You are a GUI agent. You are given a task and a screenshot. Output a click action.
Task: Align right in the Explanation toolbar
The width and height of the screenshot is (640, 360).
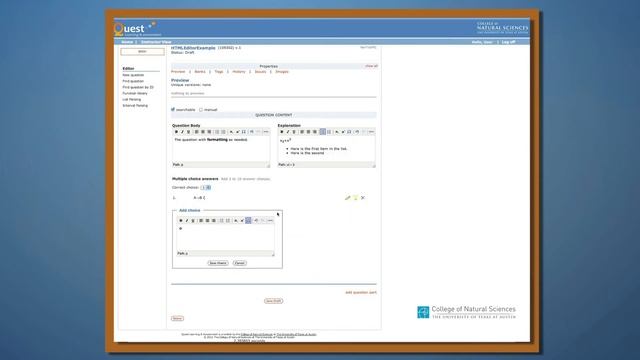315,132
